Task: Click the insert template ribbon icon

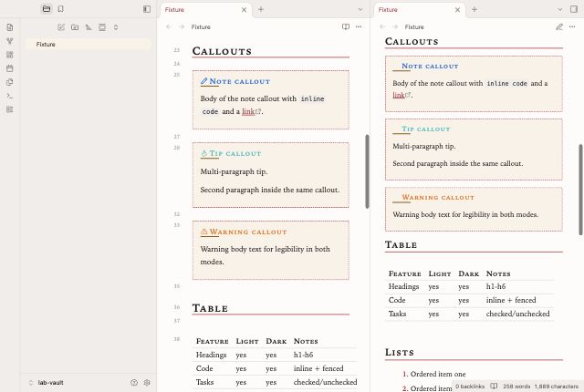Action: click(x=10, y=82)
